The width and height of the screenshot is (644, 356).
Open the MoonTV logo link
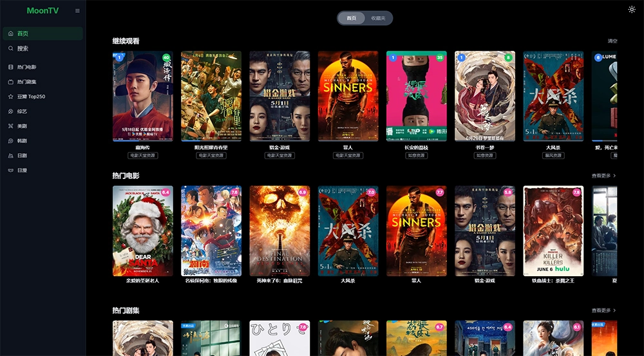43,11
